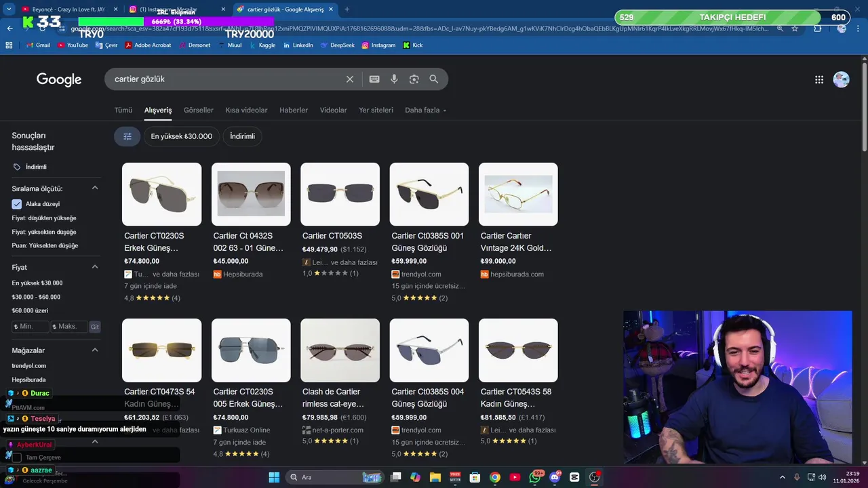Expand the Daha fazla dropdown
The width and height of the screenshot is (868, 488).
[426, 110]
